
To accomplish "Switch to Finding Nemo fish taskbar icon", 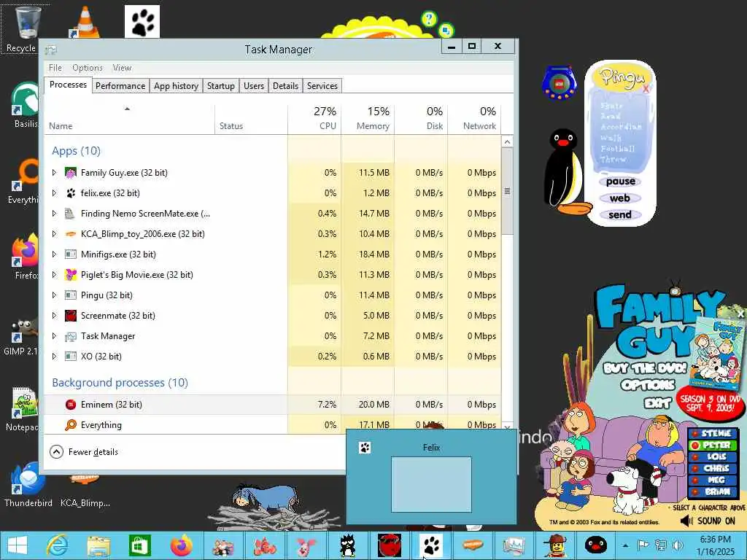I will (x=264, y=545).
